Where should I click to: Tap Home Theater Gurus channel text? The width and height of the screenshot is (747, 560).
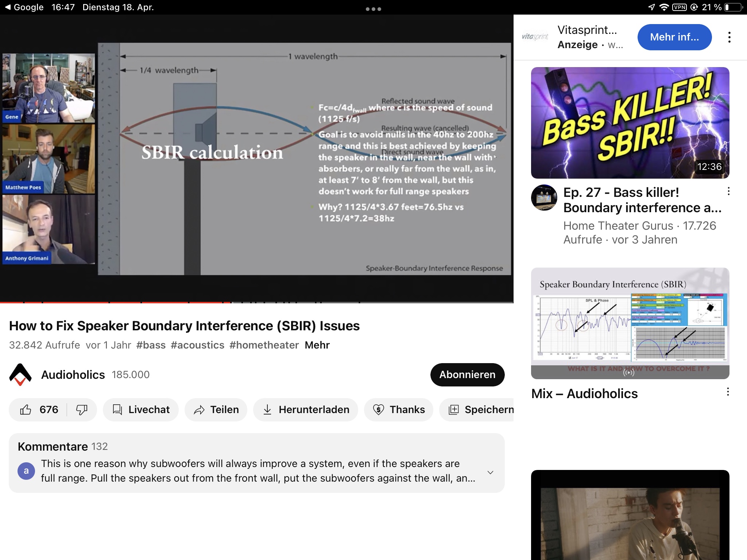[618, 226]
